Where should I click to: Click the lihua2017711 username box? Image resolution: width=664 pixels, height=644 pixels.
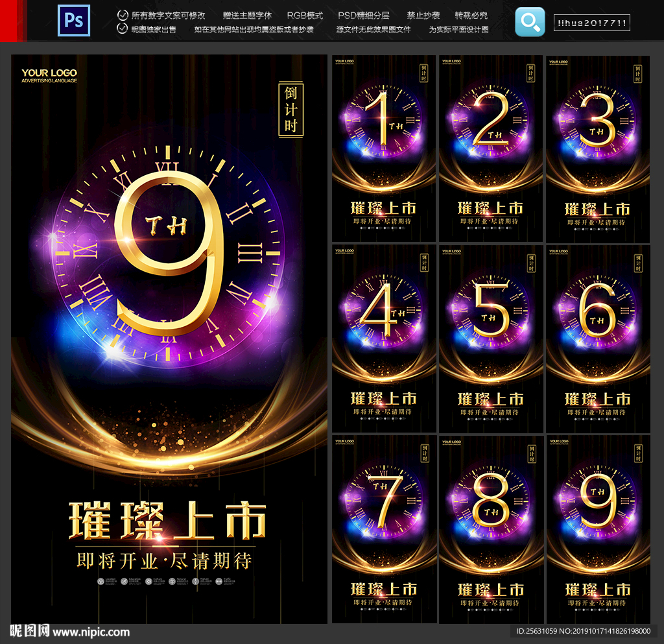click(x=591, y=23)
